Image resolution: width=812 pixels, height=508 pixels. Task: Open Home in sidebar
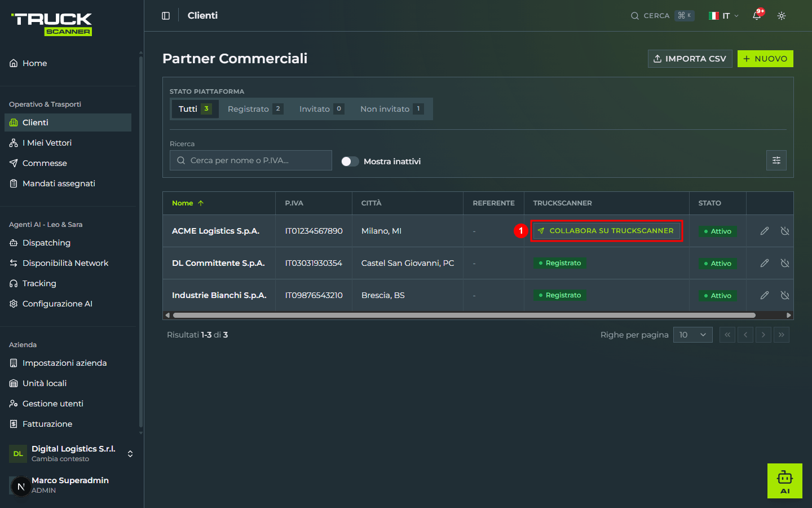point(68,63)
